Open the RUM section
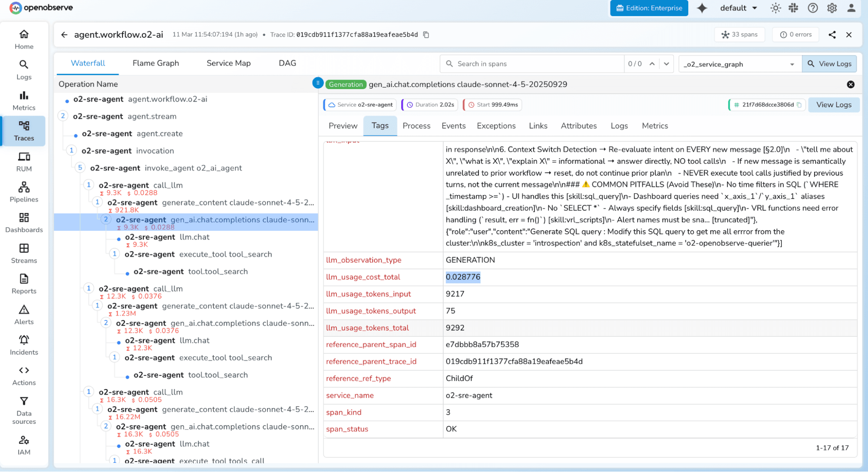This screenshot has height=472, width=868. coord(24,161)
